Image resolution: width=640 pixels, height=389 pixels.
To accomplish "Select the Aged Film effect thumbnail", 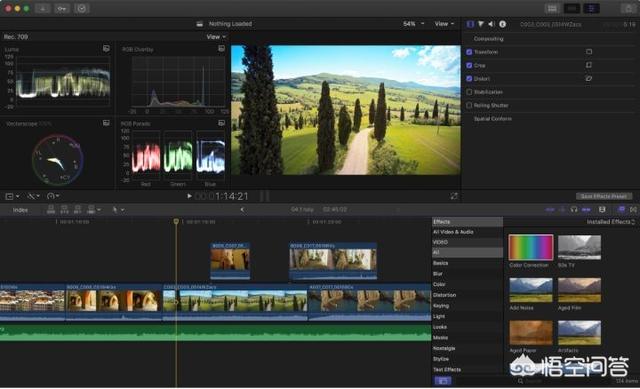I will point(579,290).
